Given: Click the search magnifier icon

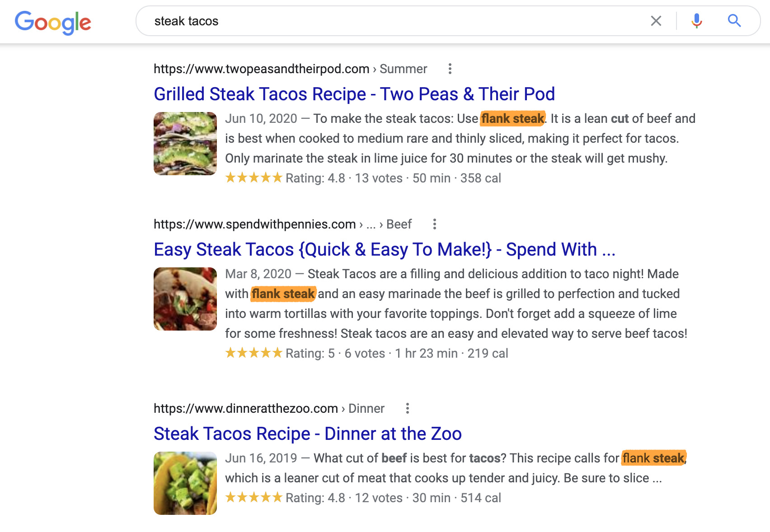Looking at the screenshot, I should pyautogui.click(x=734, y=21).
